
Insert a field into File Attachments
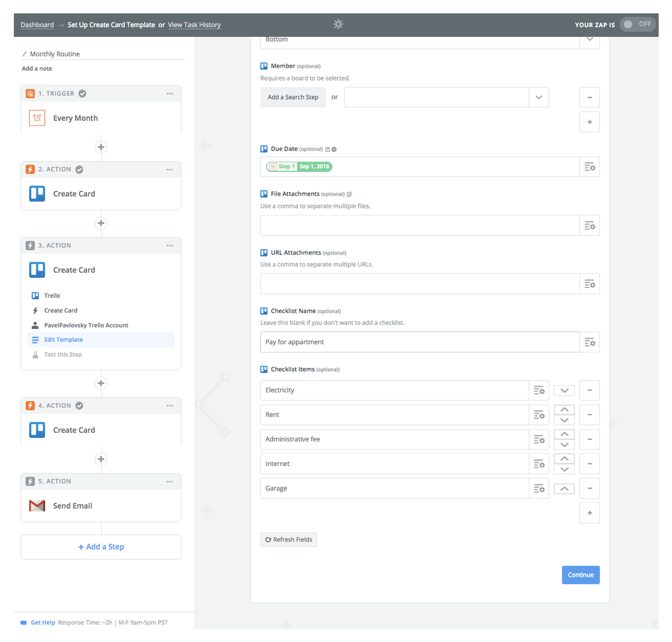click(x=589, y=226)
